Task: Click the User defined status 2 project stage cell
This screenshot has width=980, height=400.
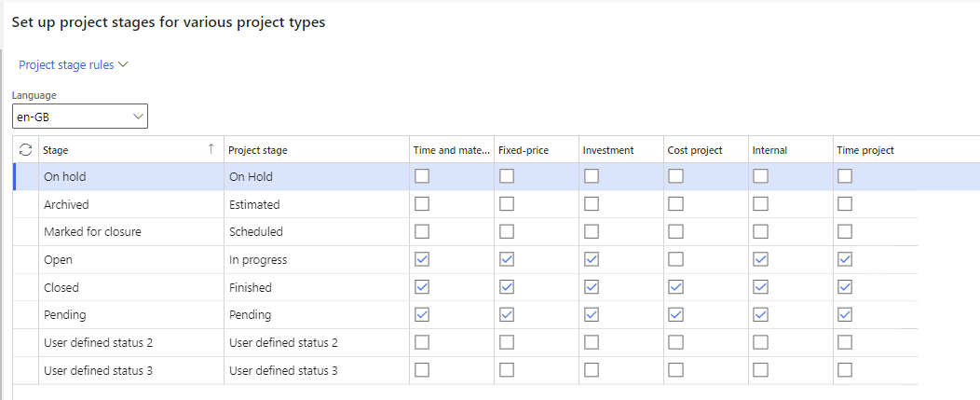Action: pyautogui.click(x=316, y=342)
